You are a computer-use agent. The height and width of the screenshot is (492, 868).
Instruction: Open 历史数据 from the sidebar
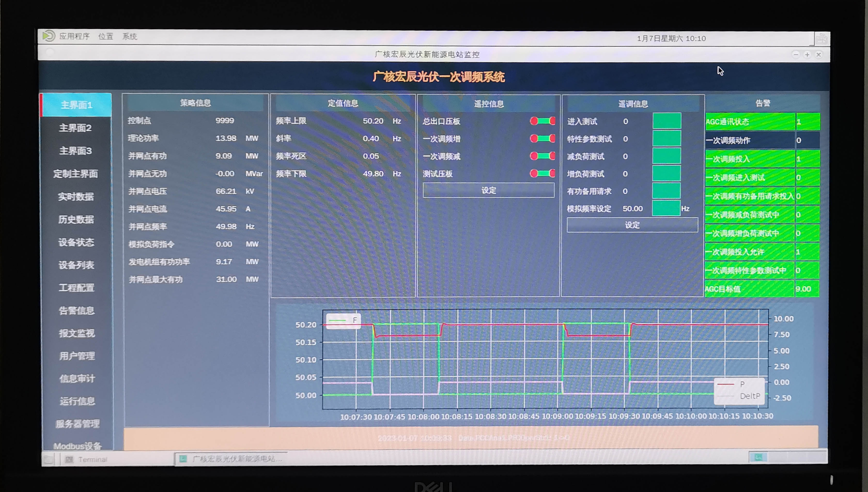[x=76, y=220]
